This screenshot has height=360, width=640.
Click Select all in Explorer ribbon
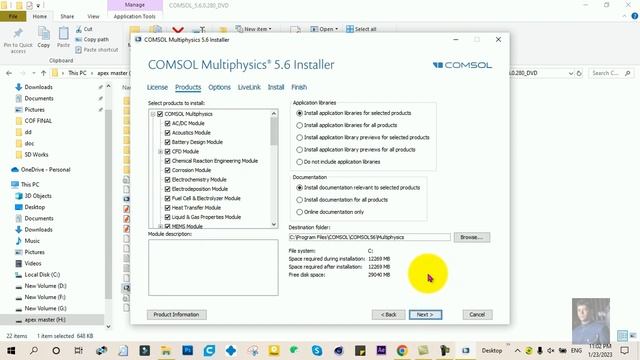coord(361,29)
